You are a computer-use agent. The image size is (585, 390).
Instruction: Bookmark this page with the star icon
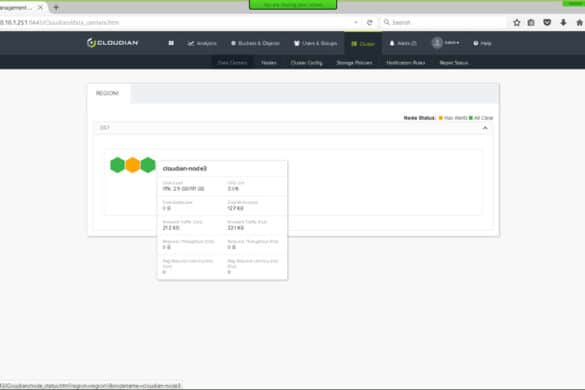[x=517, y=22]
